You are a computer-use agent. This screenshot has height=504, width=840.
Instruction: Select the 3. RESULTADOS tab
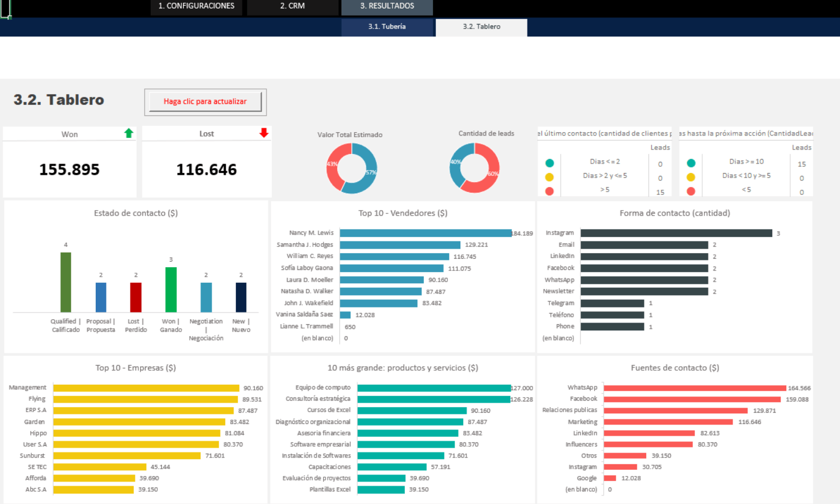click(x=387, y=6)
